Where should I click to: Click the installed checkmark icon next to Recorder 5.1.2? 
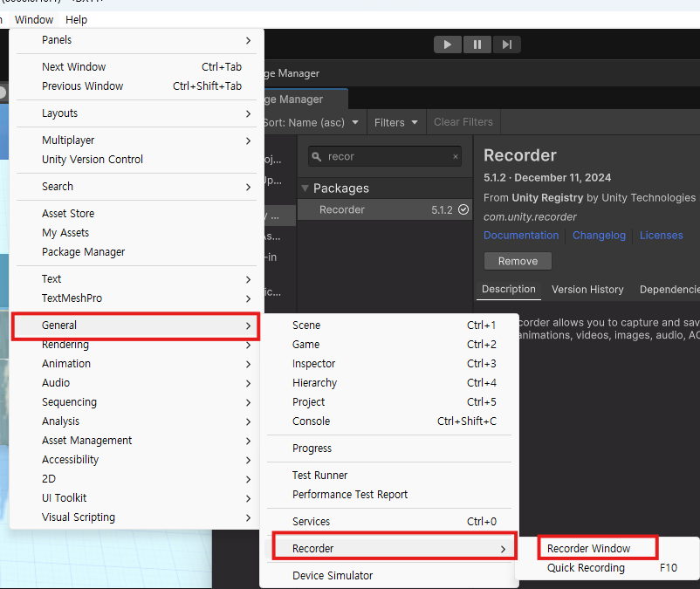463,209
